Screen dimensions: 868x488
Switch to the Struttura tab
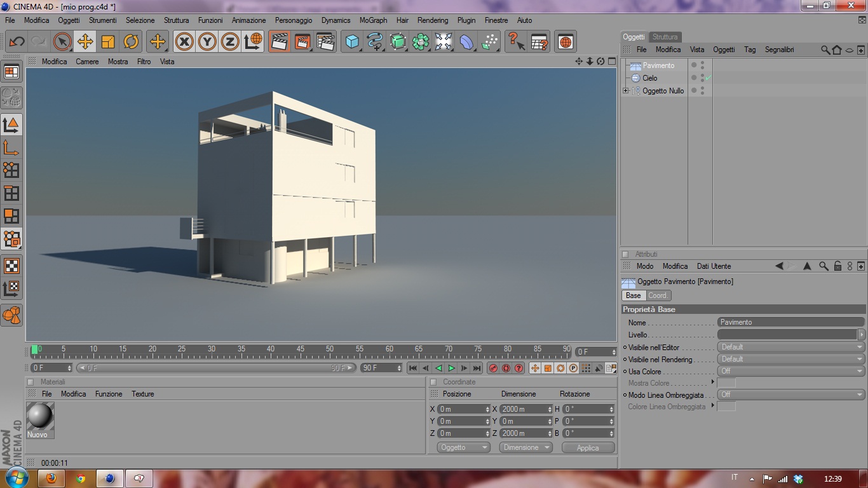tap(665, 37)
